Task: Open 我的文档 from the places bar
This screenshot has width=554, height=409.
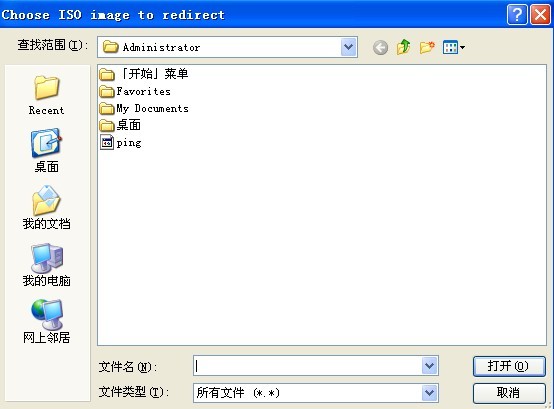Action: [46, 208]
